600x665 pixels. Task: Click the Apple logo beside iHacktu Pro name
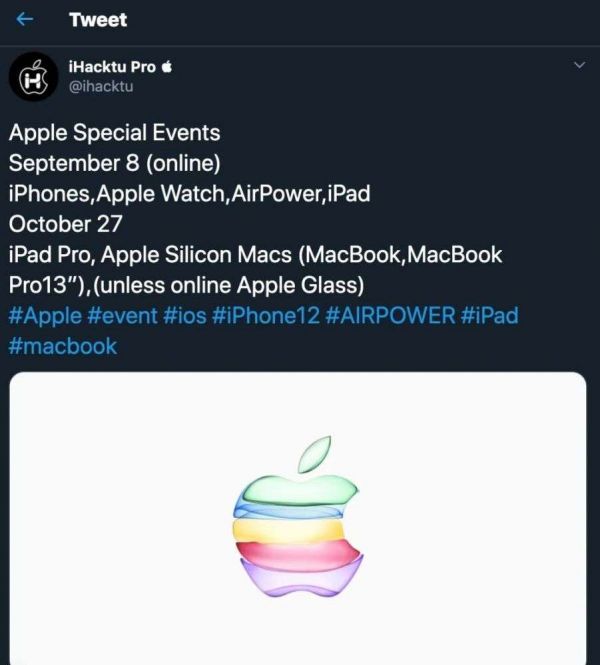[x=167, y=67]
